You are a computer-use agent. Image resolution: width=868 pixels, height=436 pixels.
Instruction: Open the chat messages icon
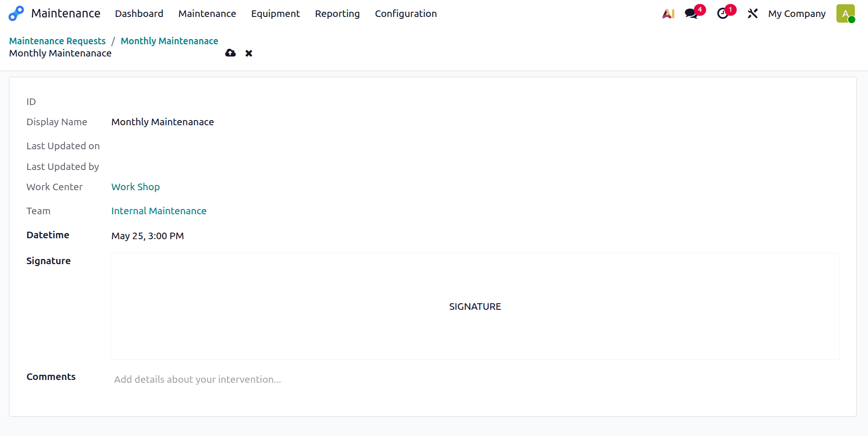pyautogui.click(x=691, y=14)
